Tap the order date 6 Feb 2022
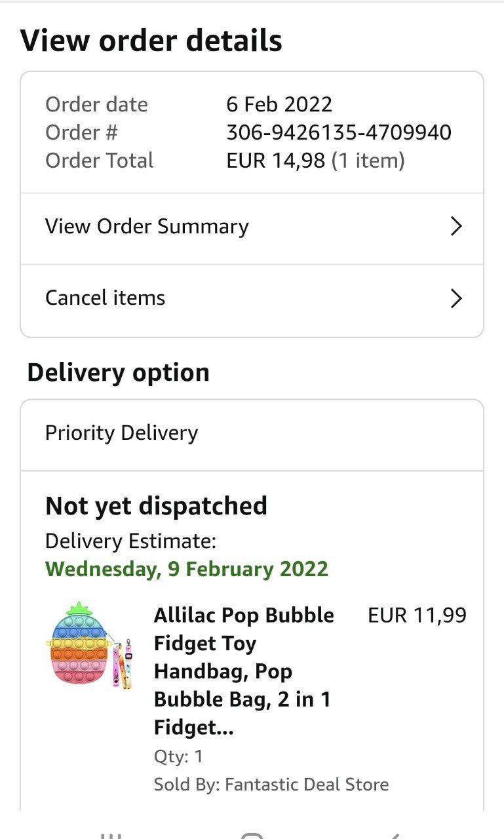The image size is (504, 839). pos(279,104)
